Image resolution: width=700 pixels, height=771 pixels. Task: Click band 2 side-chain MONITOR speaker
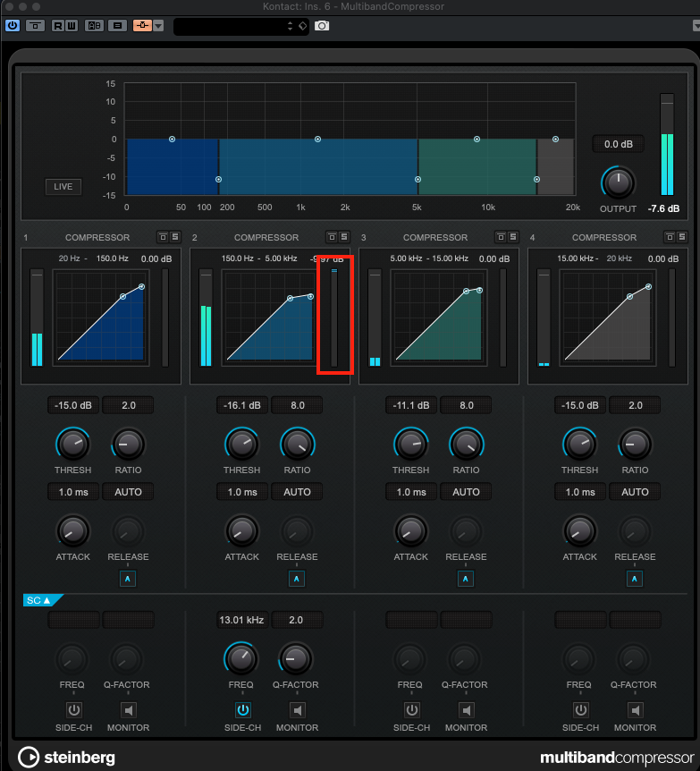(298, 710)
